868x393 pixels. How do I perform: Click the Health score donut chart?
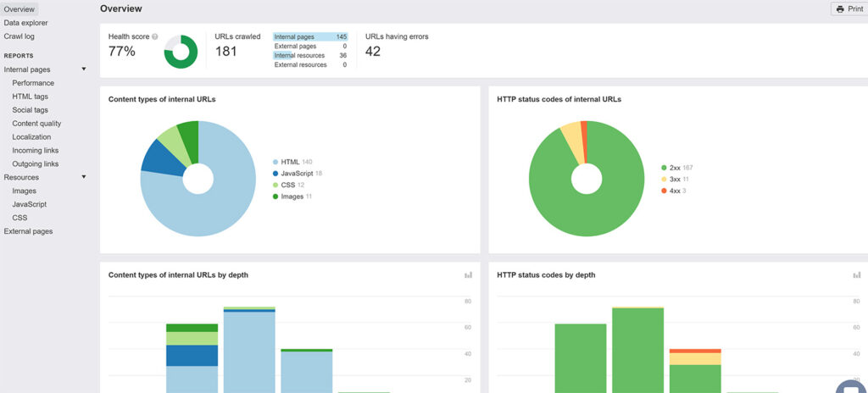coord(181,52)
